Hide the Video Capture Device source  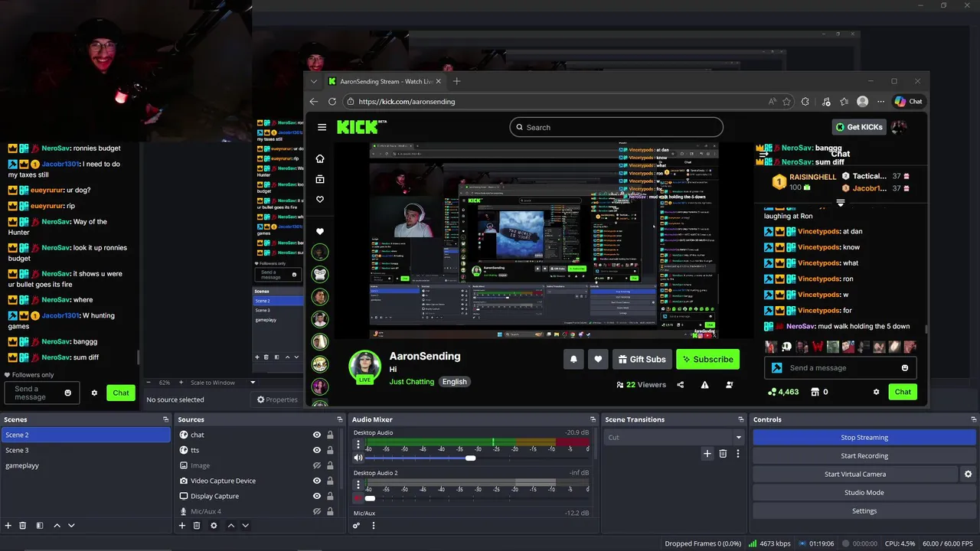click(x=316, y=481)
